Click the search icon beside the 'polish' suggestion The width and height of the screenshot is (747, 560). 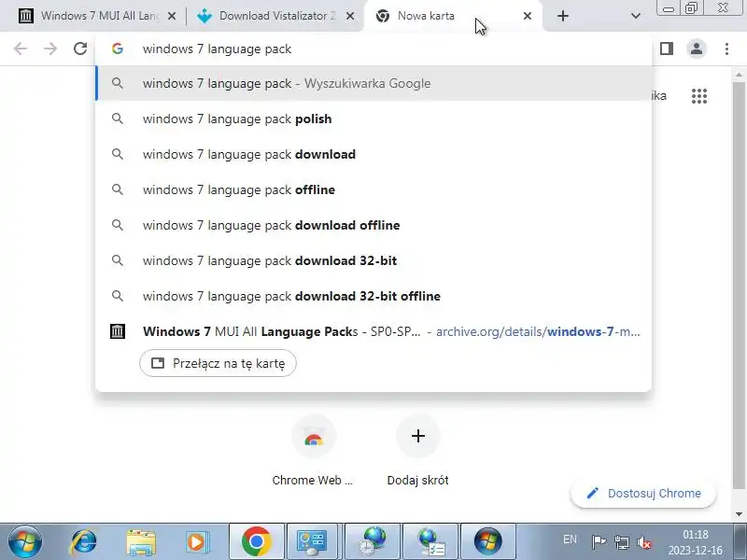(118, 119)
